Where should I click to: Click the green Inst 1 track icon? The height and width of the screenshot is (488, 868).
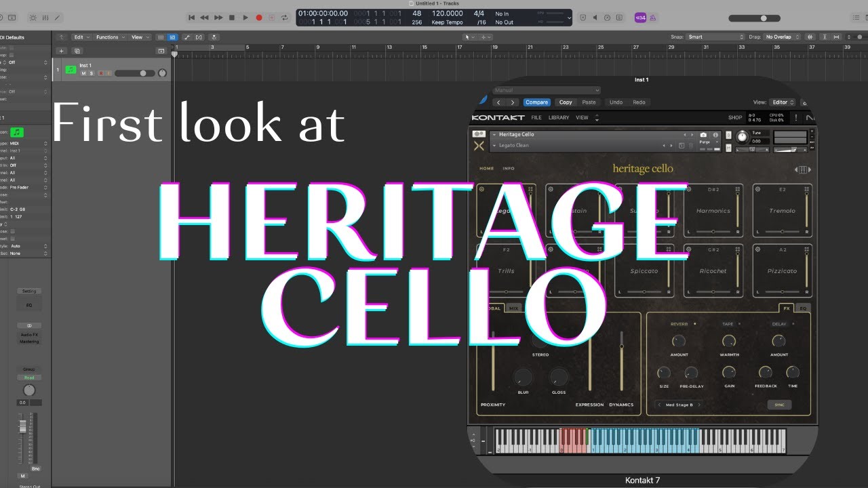(71, 69)
